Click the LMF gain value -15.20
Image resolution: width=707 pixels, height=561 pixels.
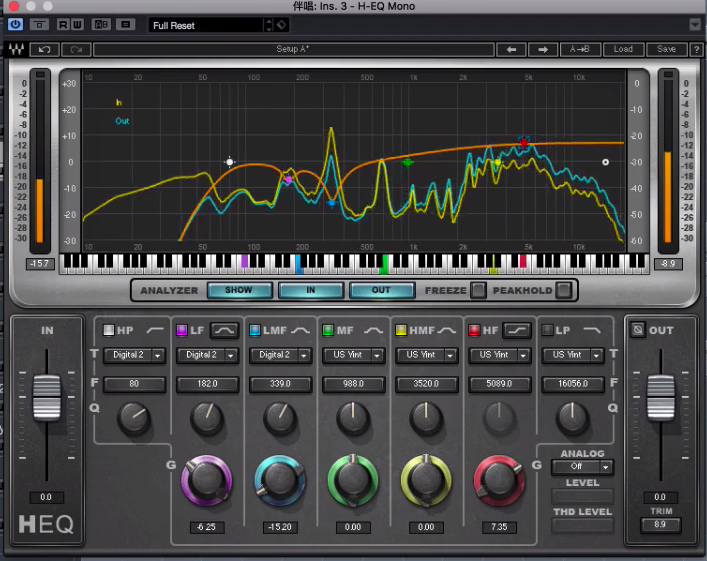(280, 527)
